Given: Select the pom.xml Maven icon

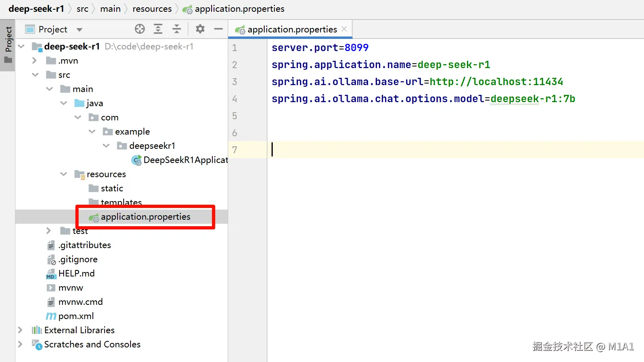Looking at the screenshot, I should (x=51, y=316).
